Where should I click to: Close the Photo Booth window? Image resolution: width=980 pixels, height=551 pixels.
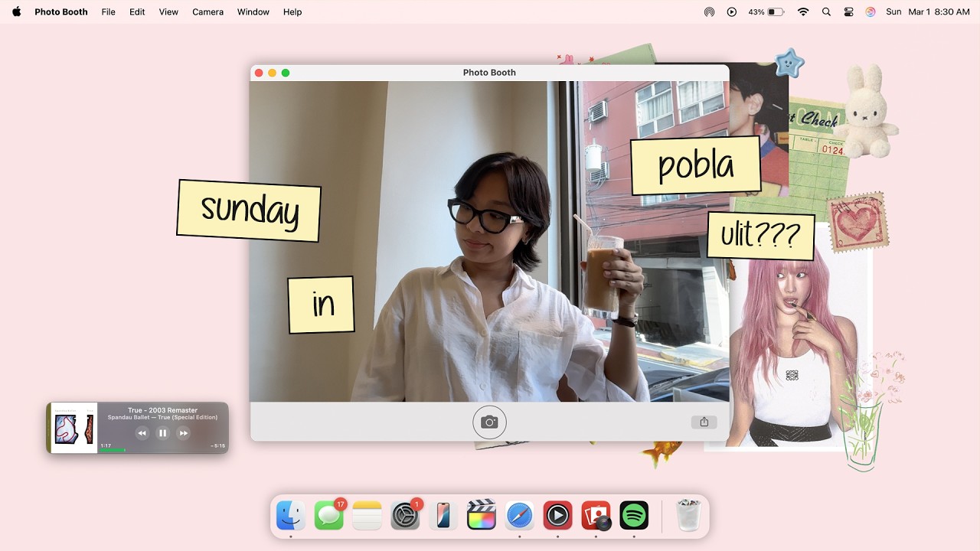coord(259,73)
